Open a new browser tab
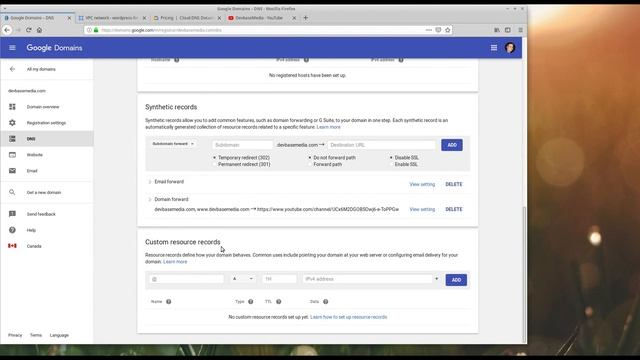640x360 pixels. click(x=305, y=18)
